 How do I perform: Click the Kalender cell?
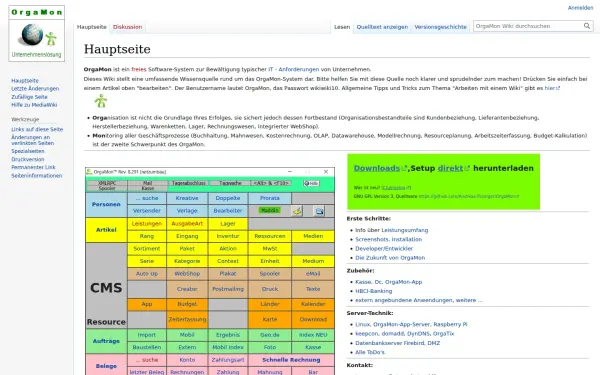pyautogui.click(x=313, y=304)
